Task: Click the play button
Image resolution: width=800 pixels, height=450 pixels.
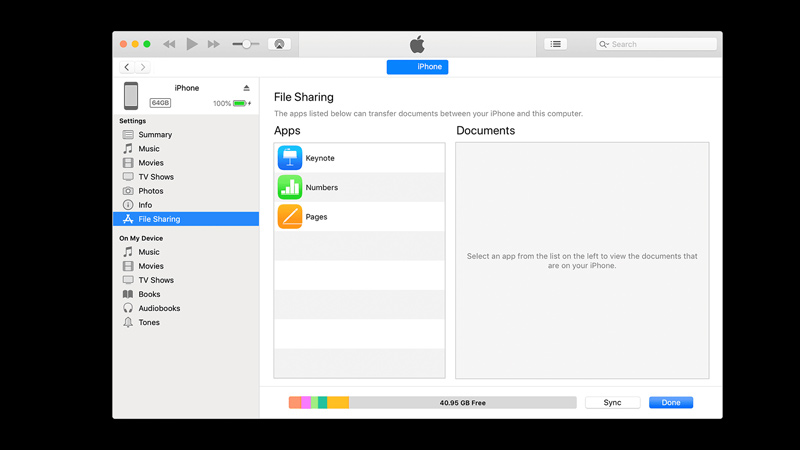Action: (x=192, y=44)
